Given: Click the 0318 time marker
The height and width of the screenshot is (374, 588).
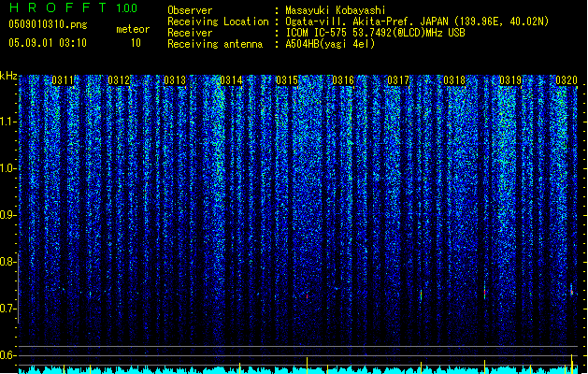Looking at the screenshot, I should click(454, 80).
